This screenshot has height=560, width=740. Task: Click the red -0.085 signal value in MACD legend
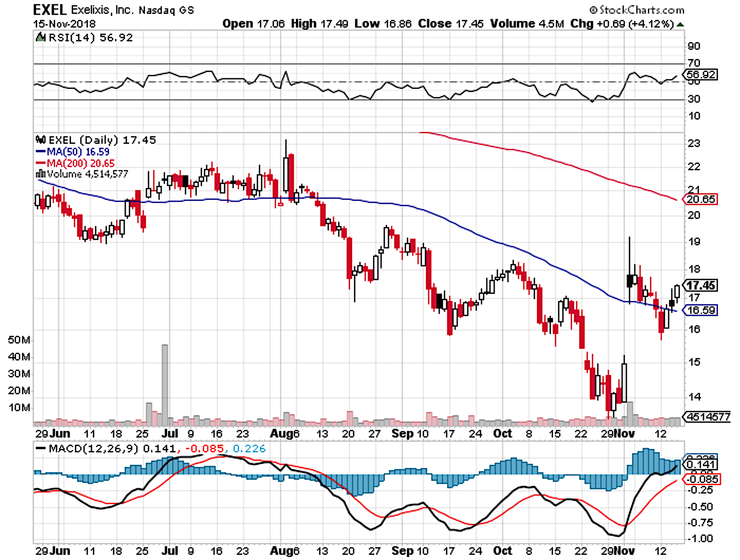tap(203, 449)
